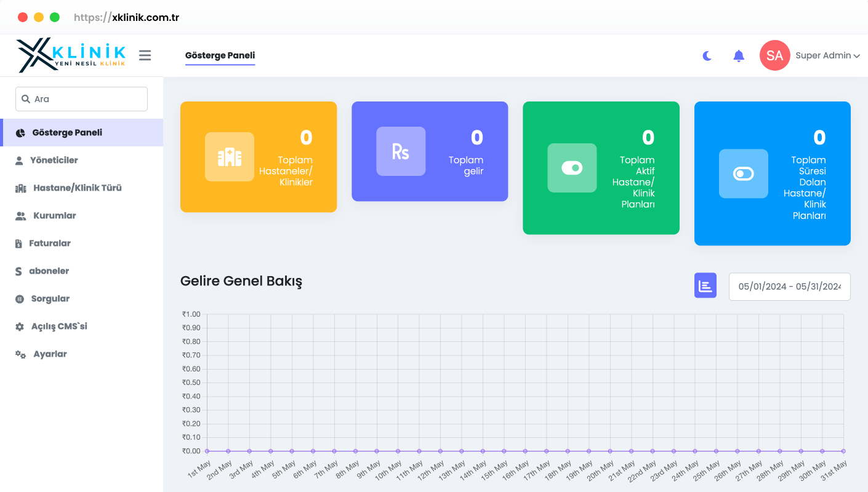Open Toplam Süresi Dolan Hastane/Klinik Planları card
The width and height of the screenshot is (868, 492).
[x=773, y=173]
